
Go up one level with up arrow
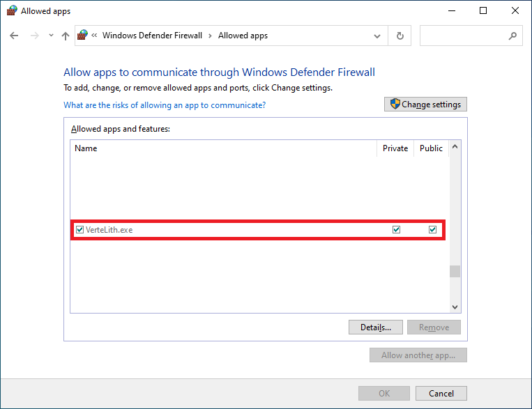(x=66, y=36)
